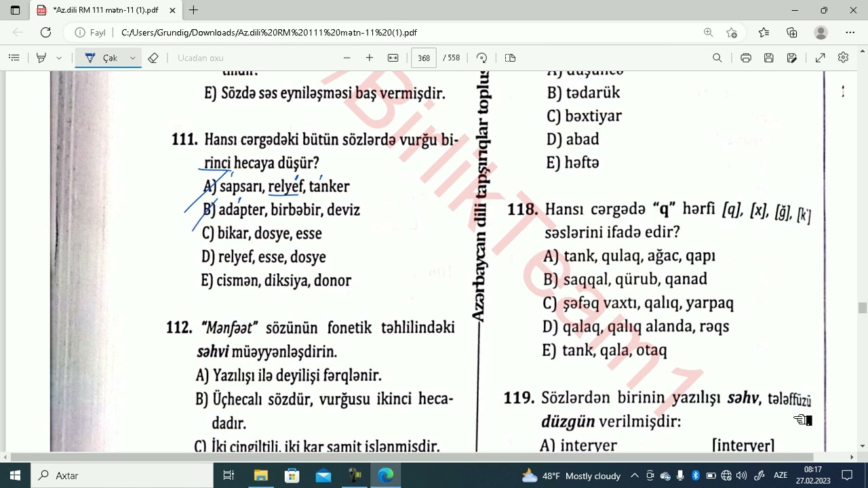This screenshot has height=488, width=868.
Task: Add this page to favorites
Action: tap(732, 33)
